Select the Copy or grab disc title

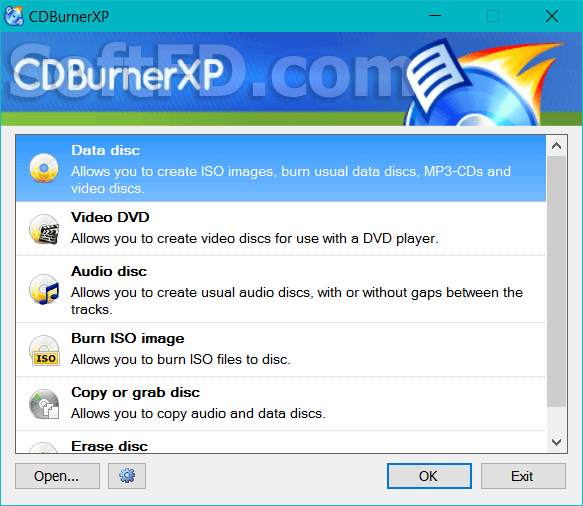(135, 393)
